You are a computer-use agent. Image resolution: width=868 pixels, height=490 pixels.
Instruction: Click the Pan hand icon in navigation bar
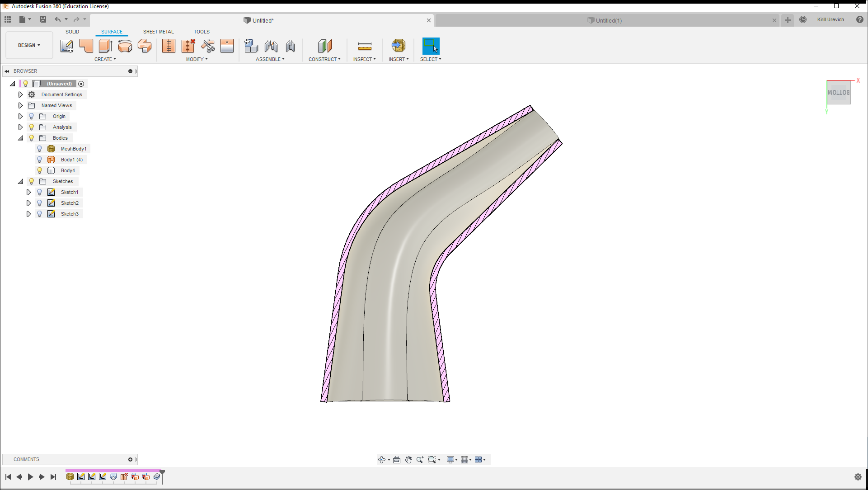[408, 460]
